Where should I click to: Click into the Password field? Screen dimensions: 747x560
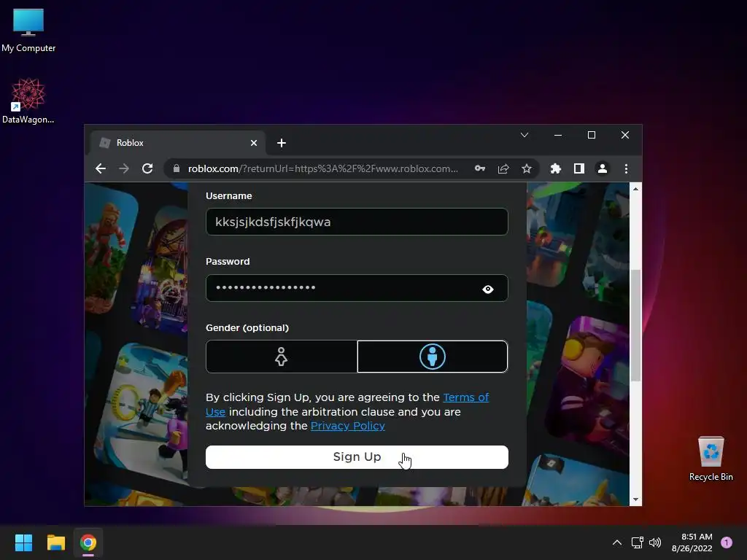point(357,288)
